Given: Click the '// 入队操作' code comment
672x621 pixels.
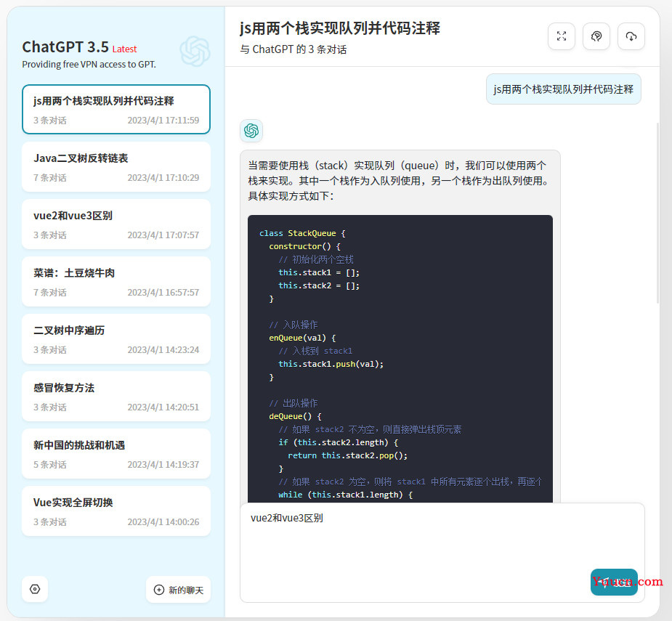Looking at the screenshot, I should tap(294, 325).
